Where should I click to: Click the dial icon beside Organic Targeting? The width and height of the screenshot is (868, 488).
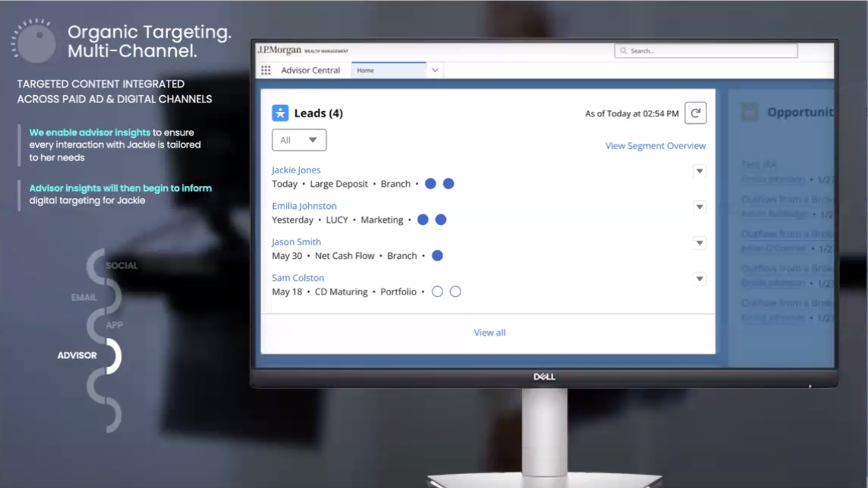[x=34, y=41]
